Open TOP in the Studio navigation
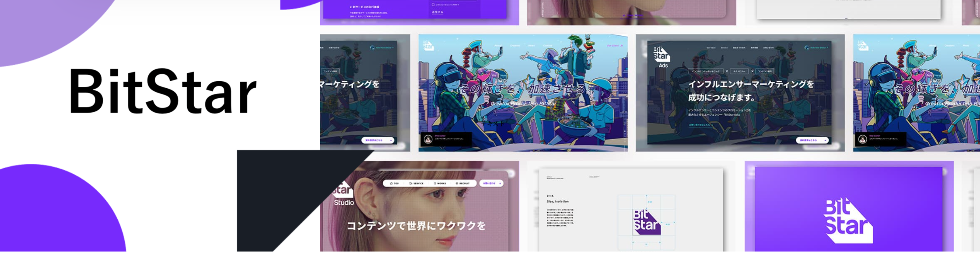The height and width of the screenshot is (262, 980). point(394,183)
